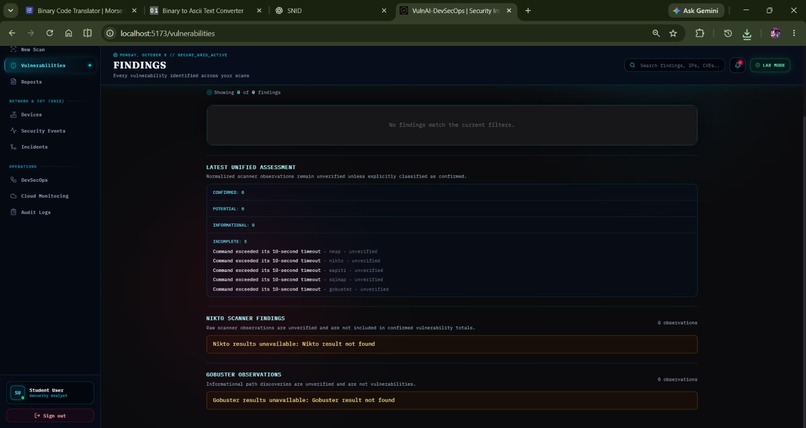The height and width of the screenshot is (428, 806).
Task: Click the POTENTIAL: 0 row
Action: [x=452, y=209]
